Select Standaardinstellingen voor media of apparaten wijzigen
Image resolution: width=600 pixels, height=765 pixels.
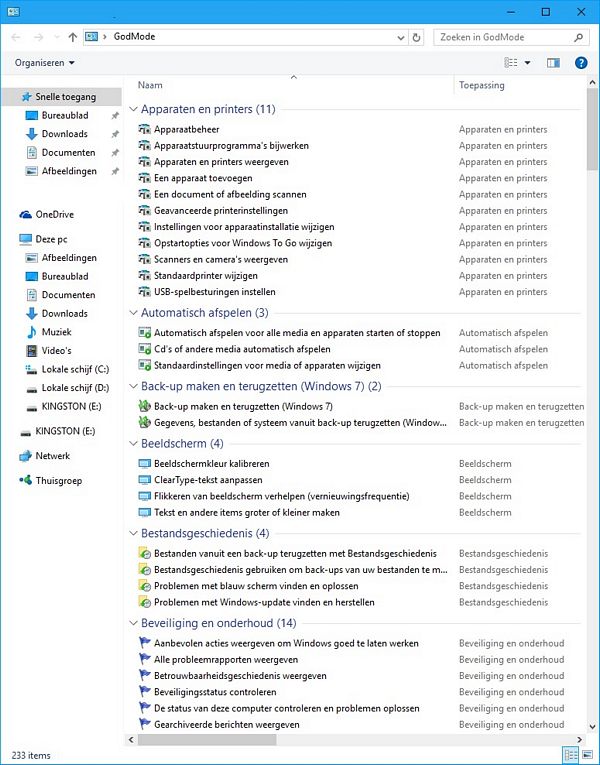click(x=267, y=365)
